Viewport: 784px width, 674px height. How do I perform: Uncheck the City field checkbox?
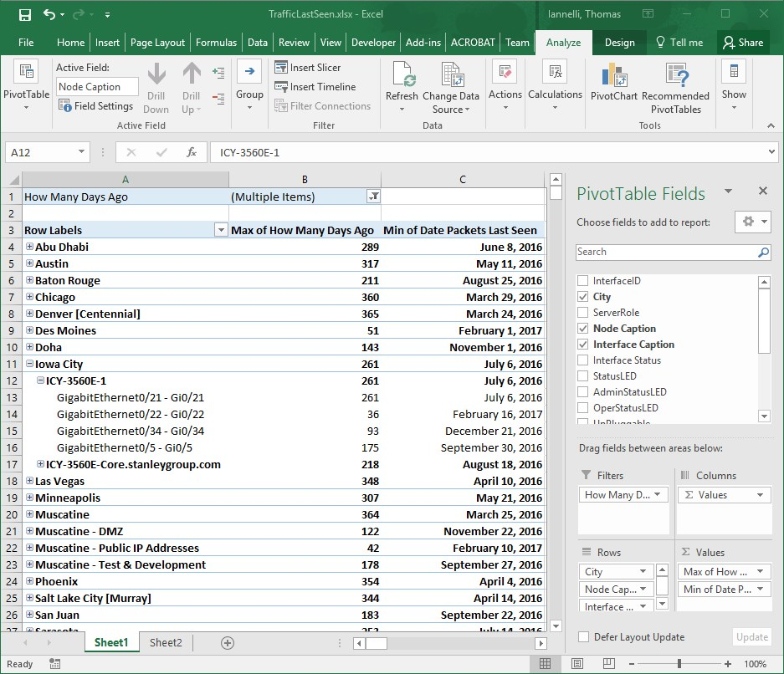point(583,297)
